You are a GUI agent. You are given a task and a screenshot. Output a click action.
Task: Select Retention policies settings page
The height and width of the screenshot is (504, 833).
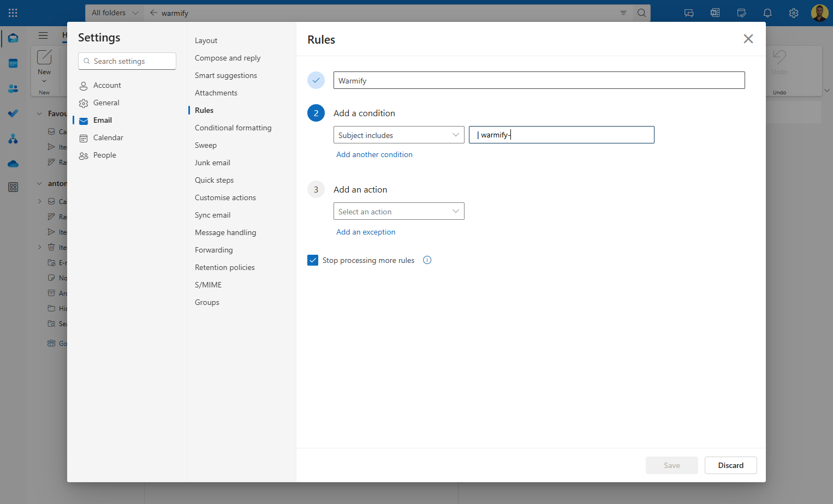click(225, 267)
